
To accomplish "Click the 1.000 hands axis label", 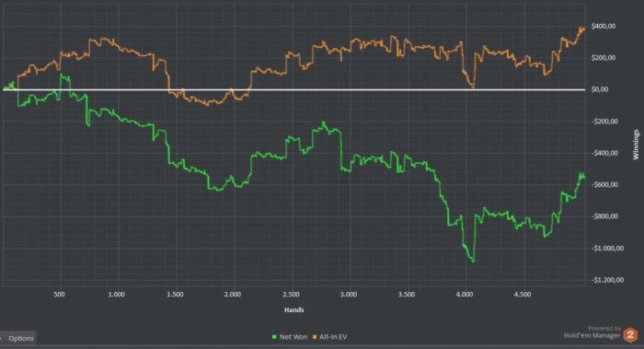I will [x=117, y=295].
